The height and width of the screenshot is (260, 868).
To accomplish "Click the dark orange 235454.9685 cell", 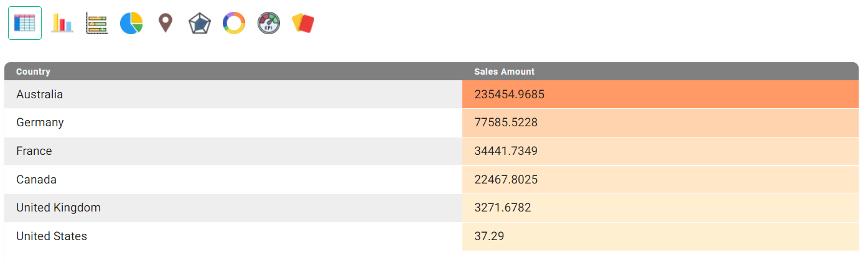I will [660, 95].
